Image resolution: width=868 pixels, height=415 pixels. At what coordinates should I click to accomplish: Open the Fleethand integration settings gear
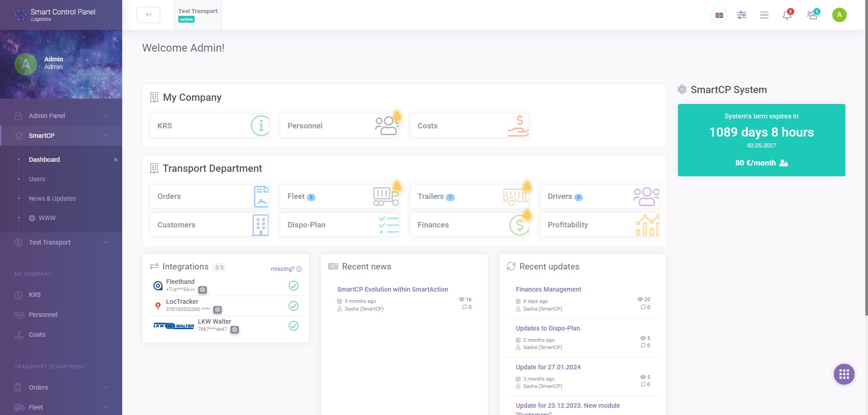202,290
